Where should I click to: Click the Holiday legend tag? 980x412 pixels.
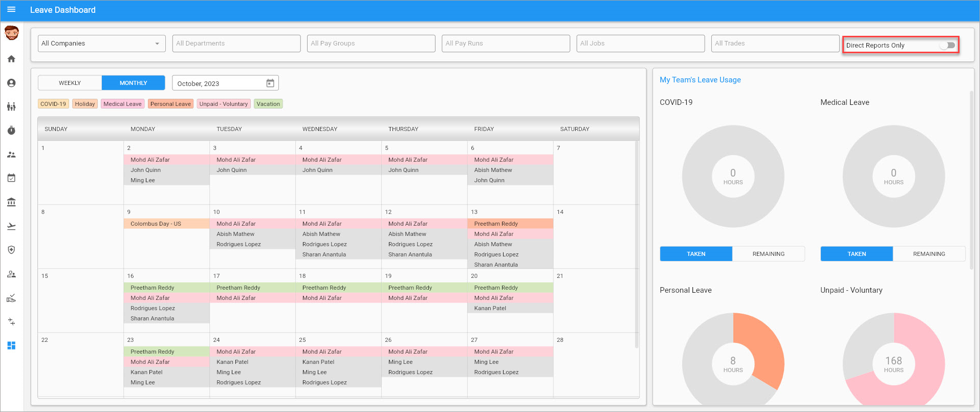click(85, 104)
